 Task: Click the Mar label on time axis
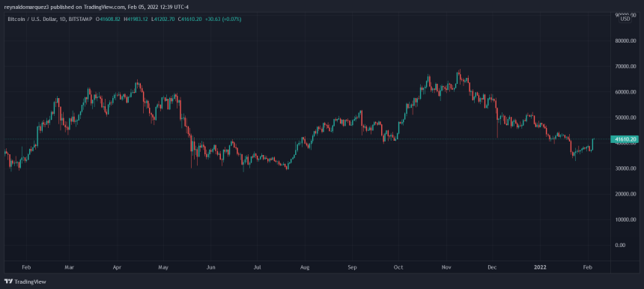point(70,267)
